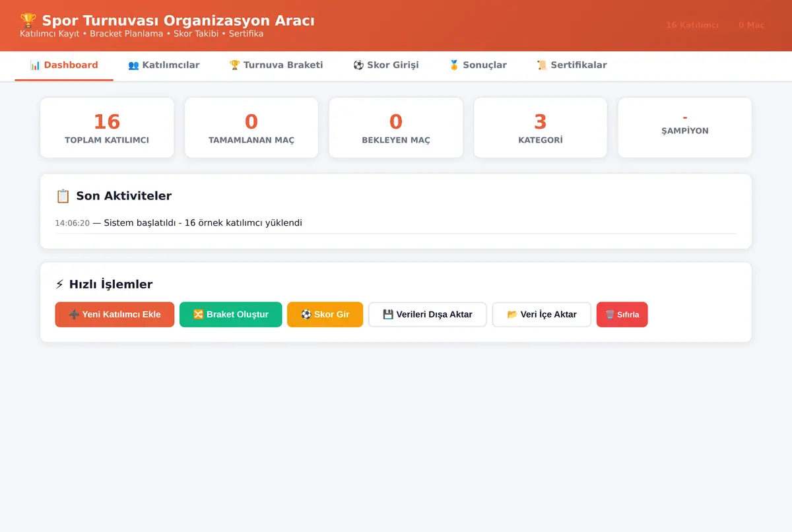Switch to the Sertifikalar tab
Image resolution: width=792 pixels, height=532 pixels.
coord(572,65)
